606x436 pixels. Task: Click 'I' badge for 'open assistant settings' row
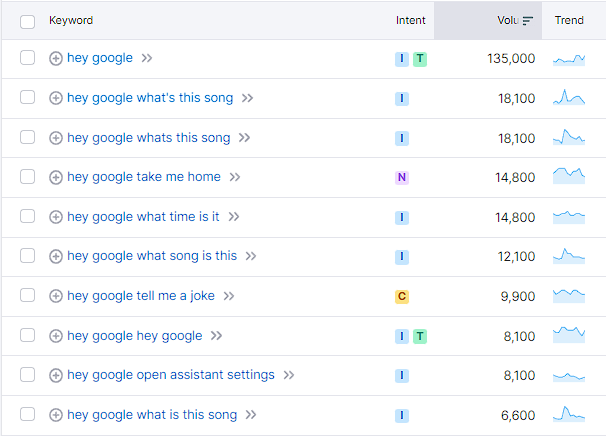coord(402,376)
